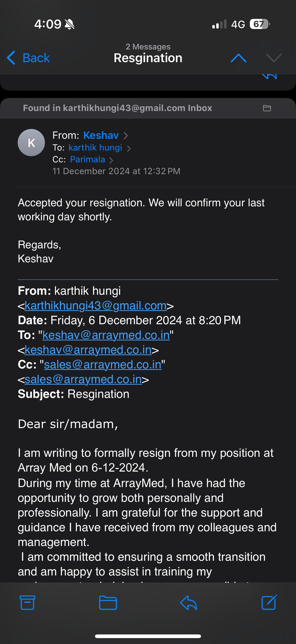Tap the Parimala Cc contact
296x644 pixels.
point(87,159)
